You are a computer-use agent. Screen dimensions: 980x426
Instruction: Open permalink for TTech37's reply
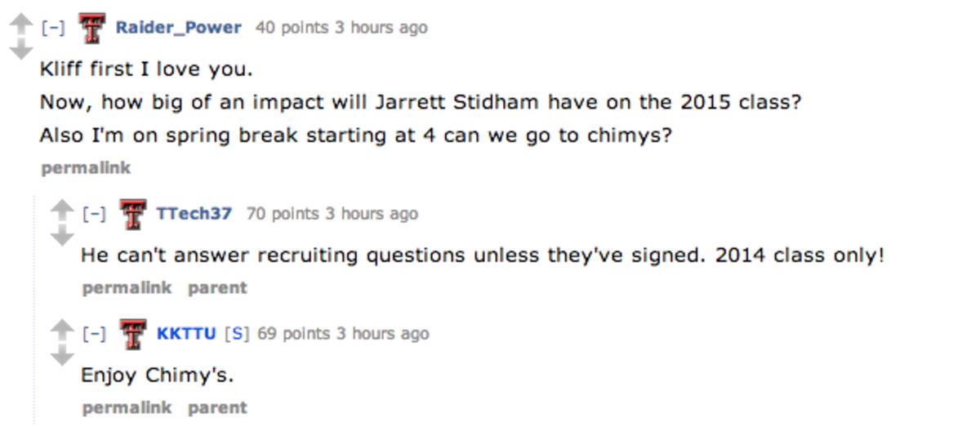(x=127, y=288)
